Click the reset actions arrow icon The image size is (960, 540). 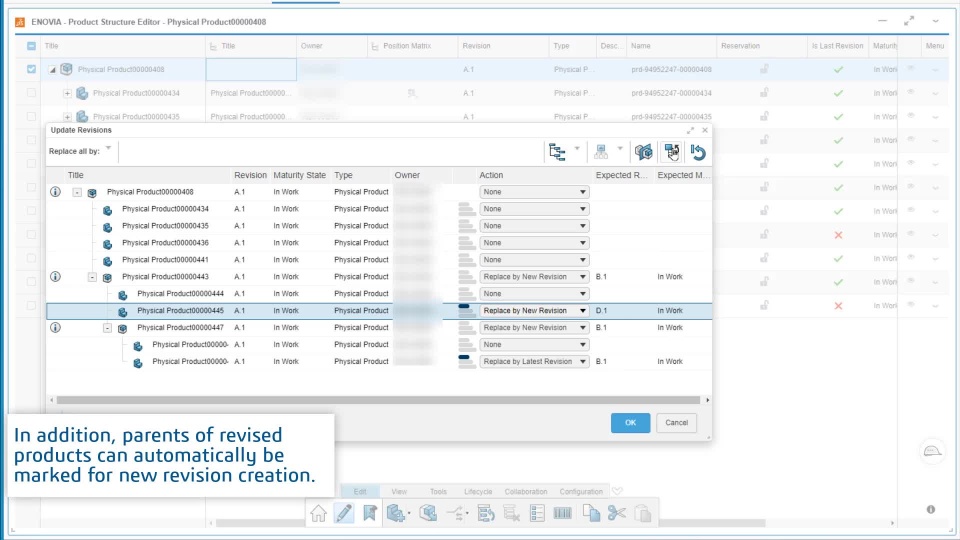(698, 152)
